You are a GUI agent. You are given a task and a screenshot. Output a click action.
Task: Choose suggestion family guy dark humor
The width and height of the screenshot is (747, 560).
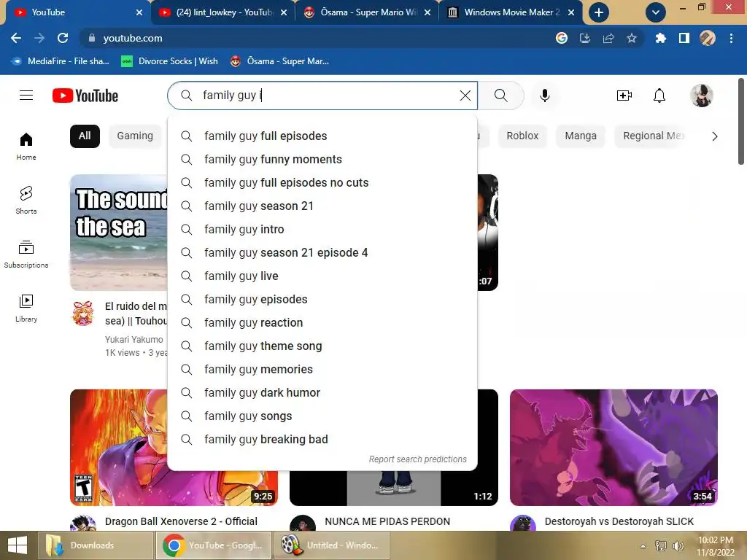[x=322, y=393]
